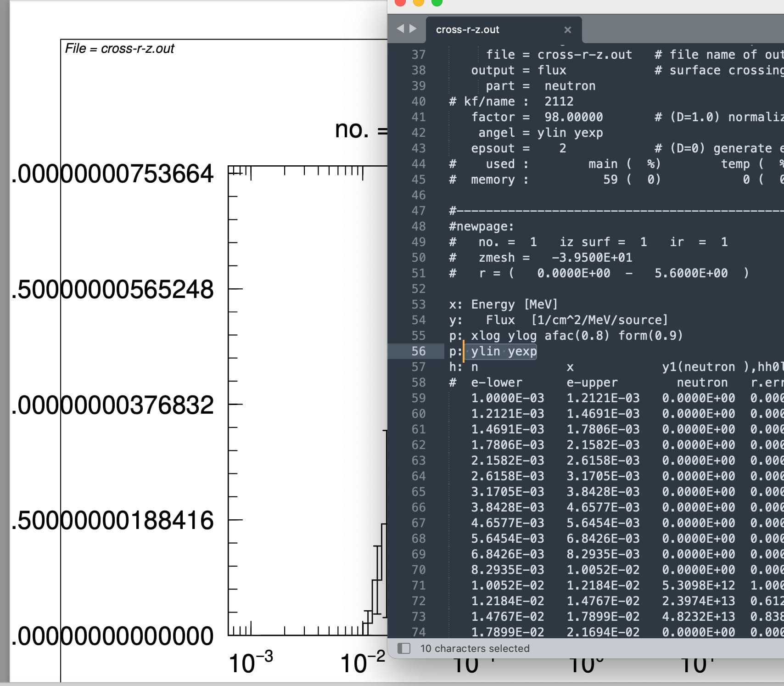784x686 pixels.
Task: Click 'r = ( 0.0000E+00' on line 51
Action: coord(544,273)
